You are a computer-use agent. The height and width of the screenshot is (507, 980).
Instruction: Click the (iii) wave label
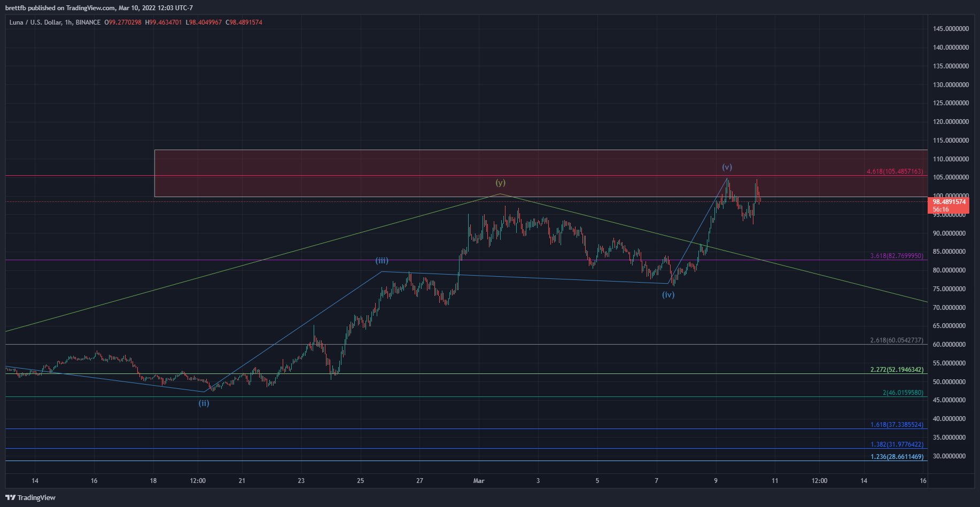382,261
